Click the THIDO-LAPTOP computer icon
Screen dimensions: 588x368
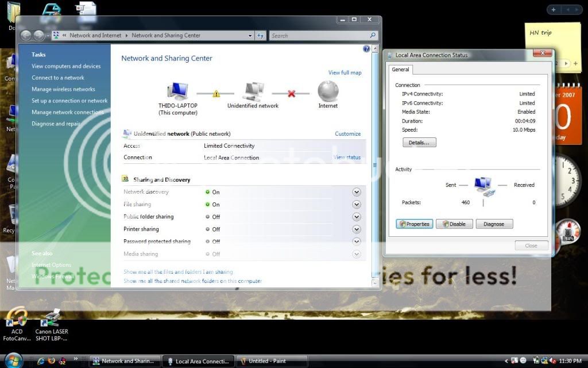[177, 91]
